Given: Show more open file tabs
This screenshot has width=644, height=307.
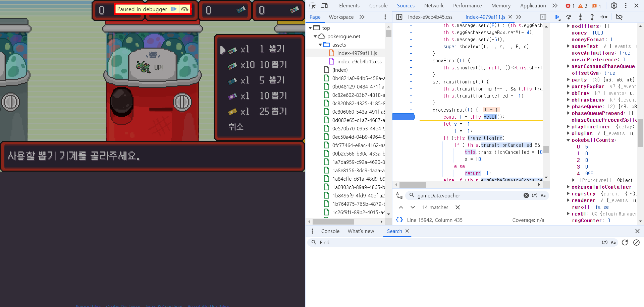Looking at the screenshot, I should (x=519, y=17).
